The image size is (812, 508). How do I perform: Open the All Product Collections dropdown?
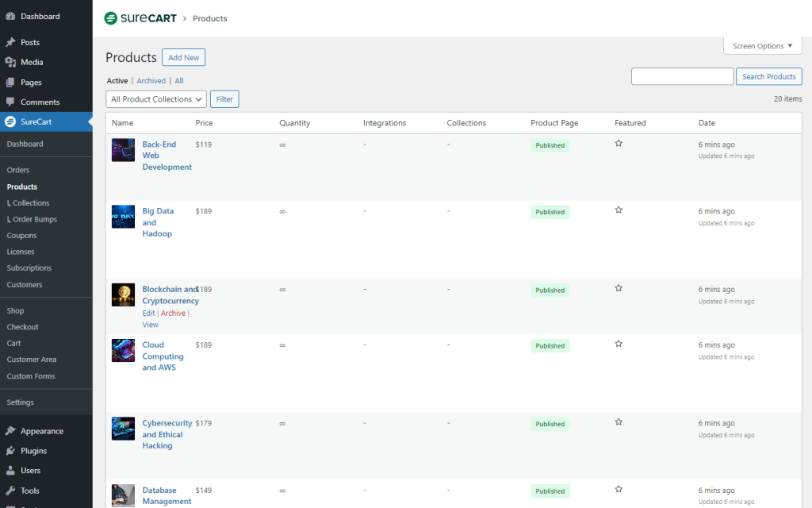[x=155, y=99]
